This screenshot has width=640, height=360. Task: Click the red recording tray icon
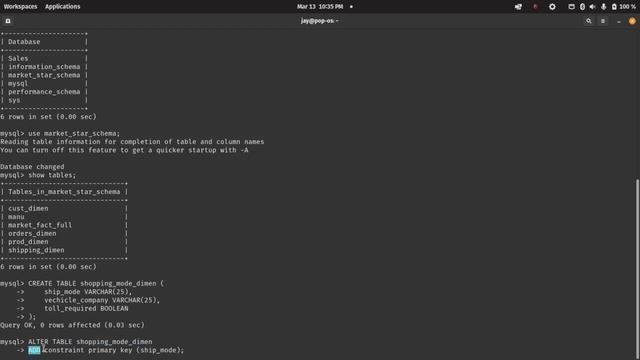[x=536, y=7]
